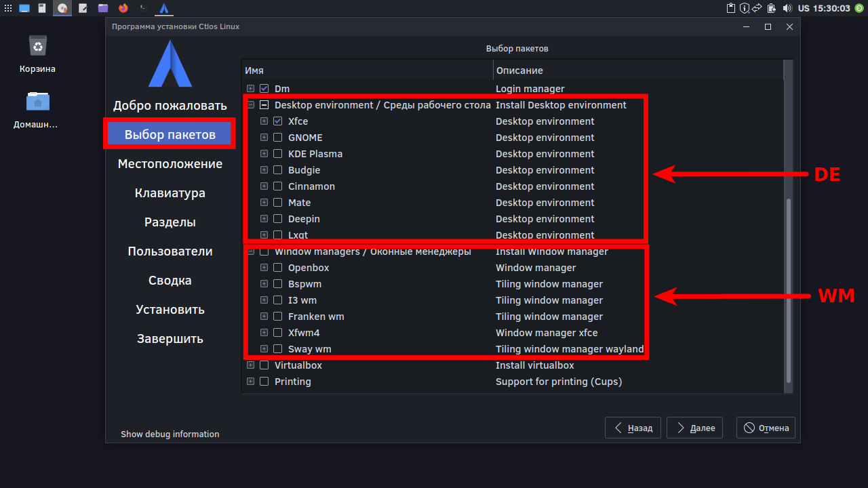This screenshot has width=868, height=488.
Task: Open the network connections tray icon
Action: coord(758,8)
